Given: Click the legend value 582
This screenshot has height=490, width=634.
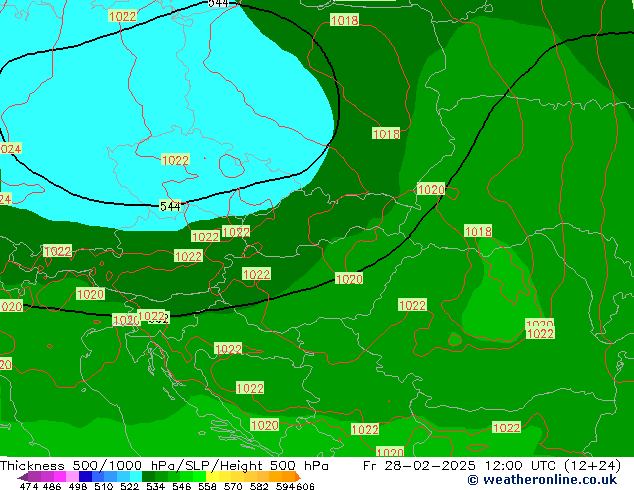Looking at the screenshot, I should pos(259,486).
